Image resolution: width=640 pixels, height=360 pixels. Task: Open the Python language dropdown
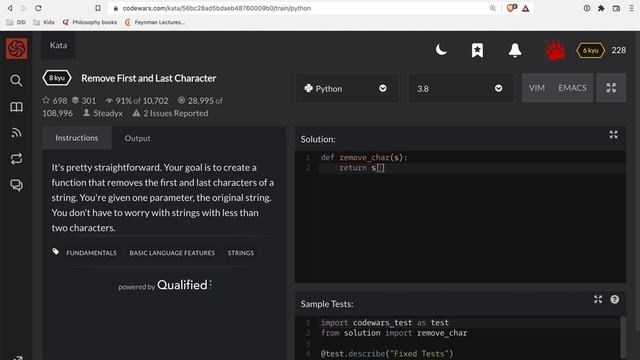(346, 88)
